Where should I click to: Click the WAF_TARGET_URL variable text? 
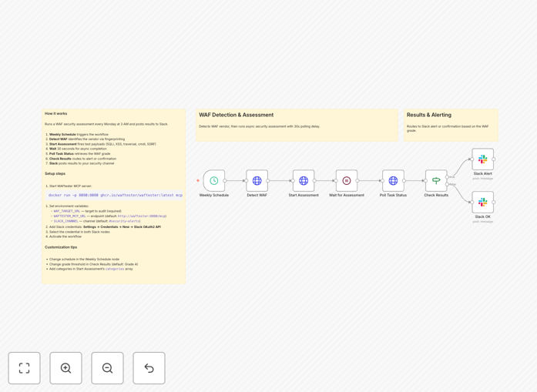coord(67,211)
